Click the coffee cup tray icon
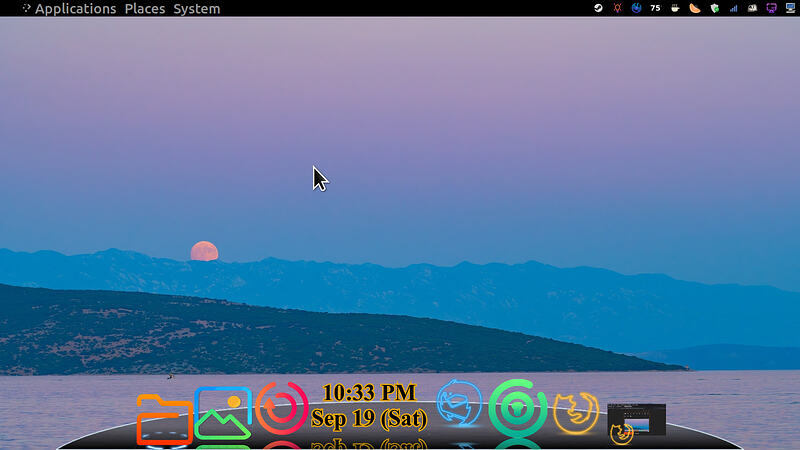 tap(675, 8)
